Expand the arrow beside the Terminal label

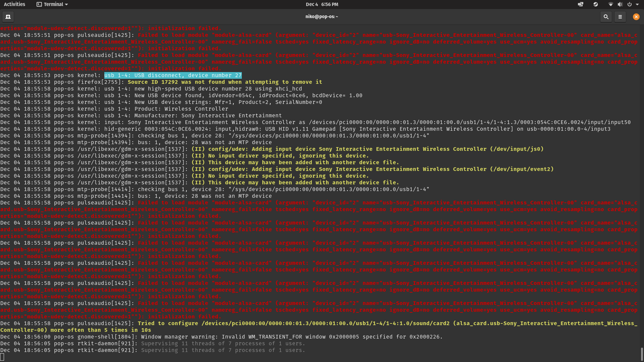point(66,4)
